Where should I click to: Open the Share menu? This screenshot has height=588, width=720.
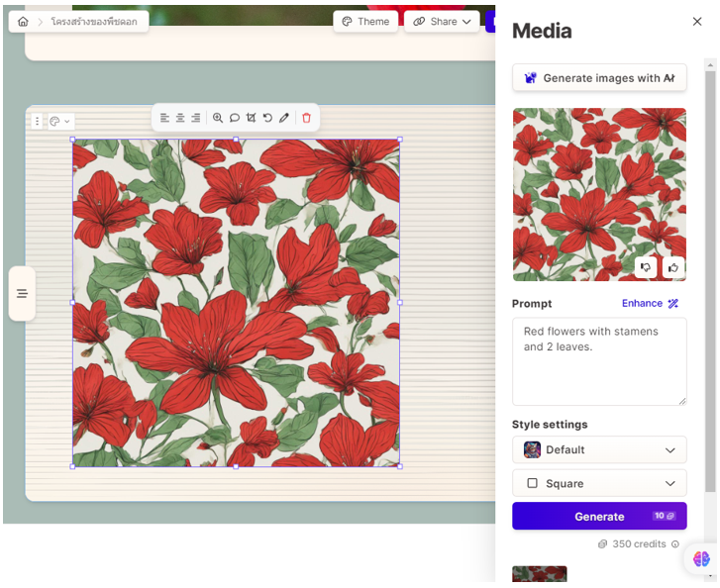(x=442, y=22)
